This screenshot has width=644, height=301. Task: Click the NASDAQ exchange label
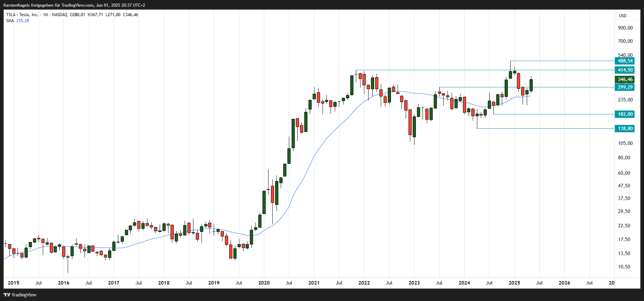[x=60, y=15]
